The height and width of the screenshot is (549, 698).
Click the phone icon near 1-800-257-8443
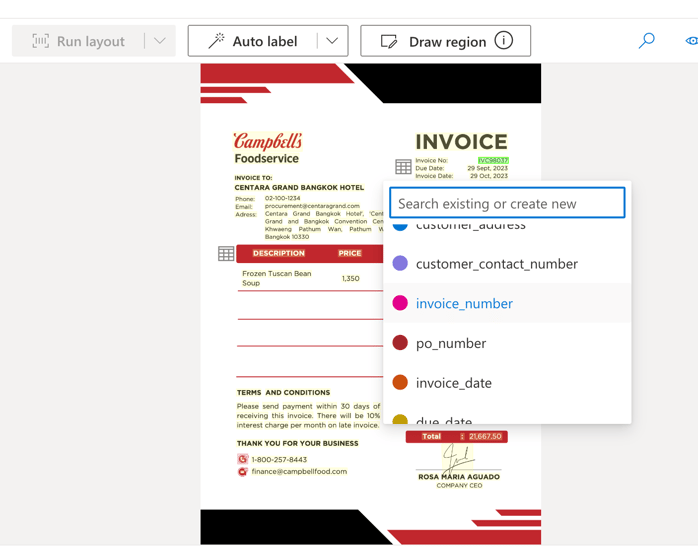tap(242, 459)
